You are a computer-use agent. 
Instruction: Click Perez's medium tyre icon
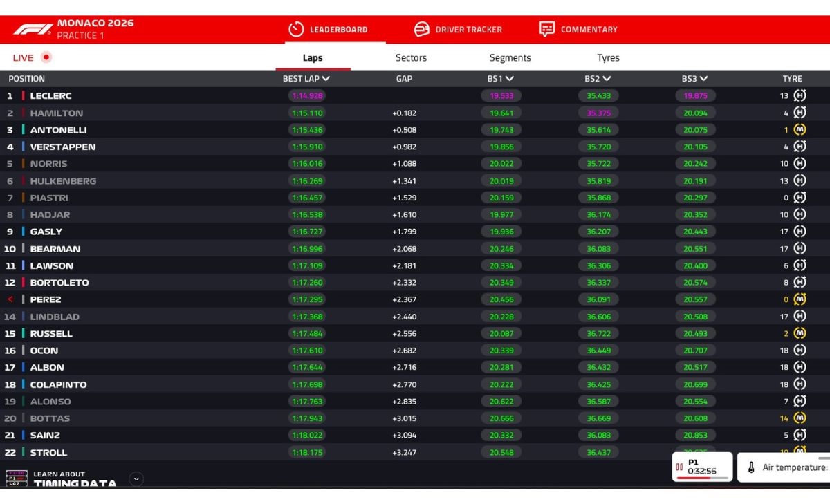coord(800,299)
